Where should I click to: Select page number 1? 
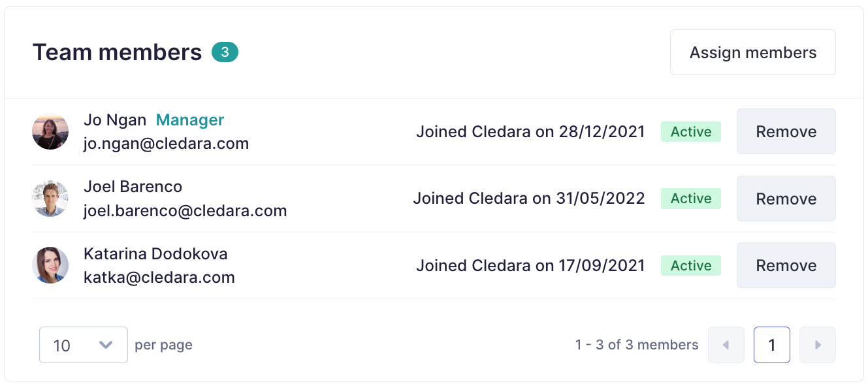(771, 345)
